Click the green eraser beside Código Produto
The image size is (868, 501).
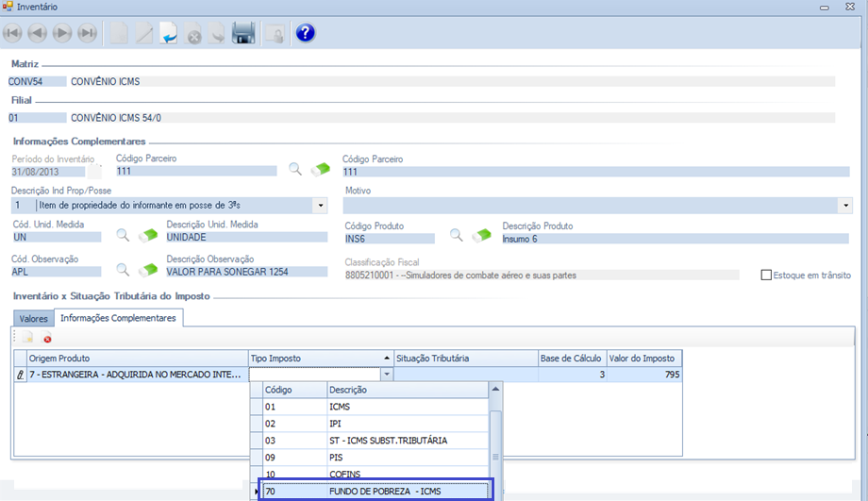(x=482, y=236)
